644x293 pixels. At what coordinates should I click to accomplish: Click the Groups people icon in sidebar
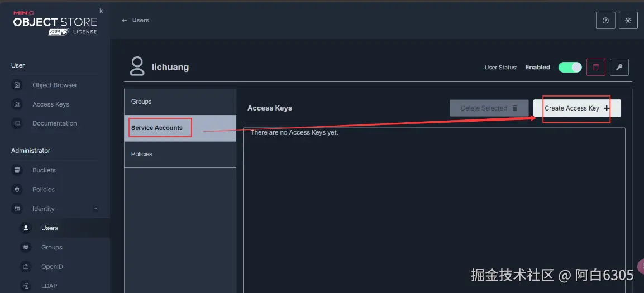click(x=26, y=247)
